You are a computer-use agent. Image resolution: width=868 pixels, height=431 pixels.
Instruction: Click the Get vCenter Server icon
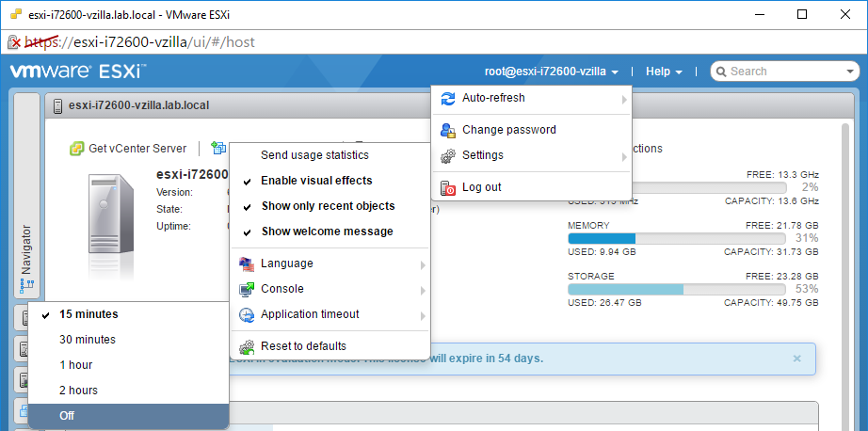coord(76,149)
